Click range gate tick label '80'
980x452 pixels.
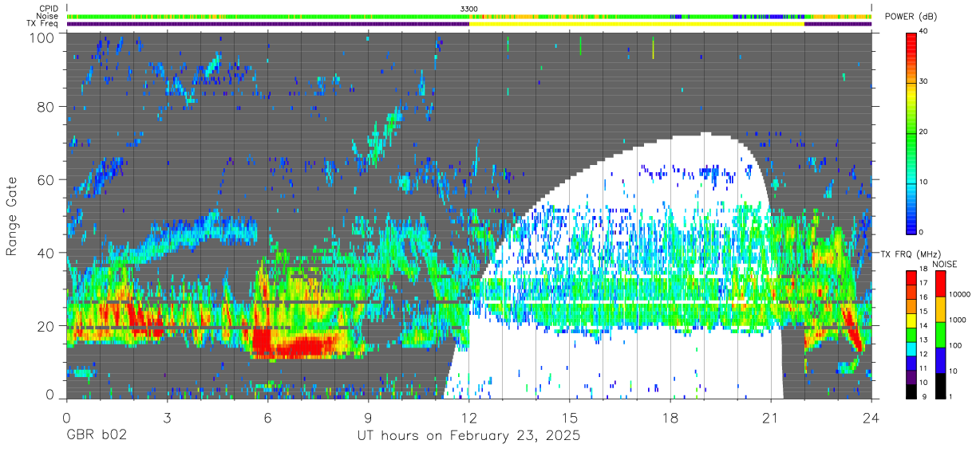46,107
